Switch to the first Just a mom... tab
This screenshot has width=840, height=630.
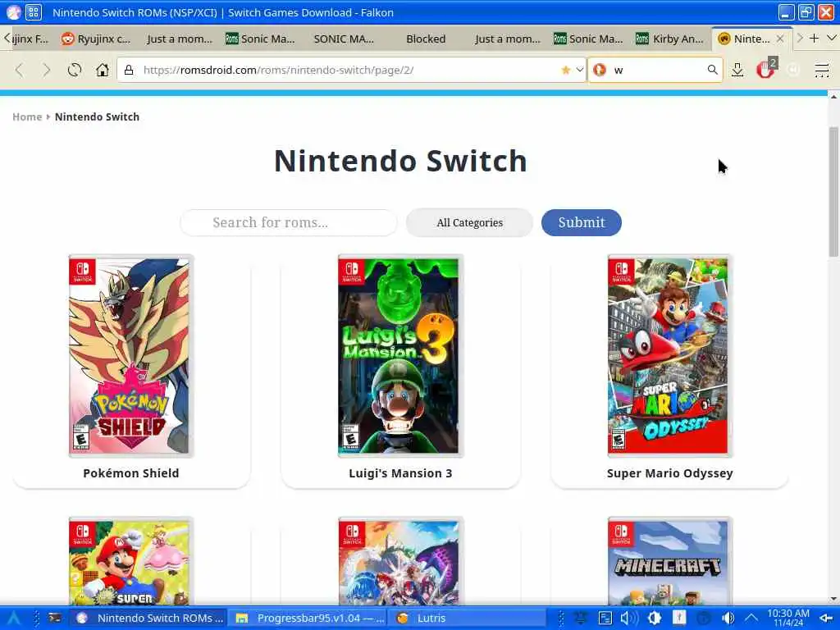pos(179,39)
